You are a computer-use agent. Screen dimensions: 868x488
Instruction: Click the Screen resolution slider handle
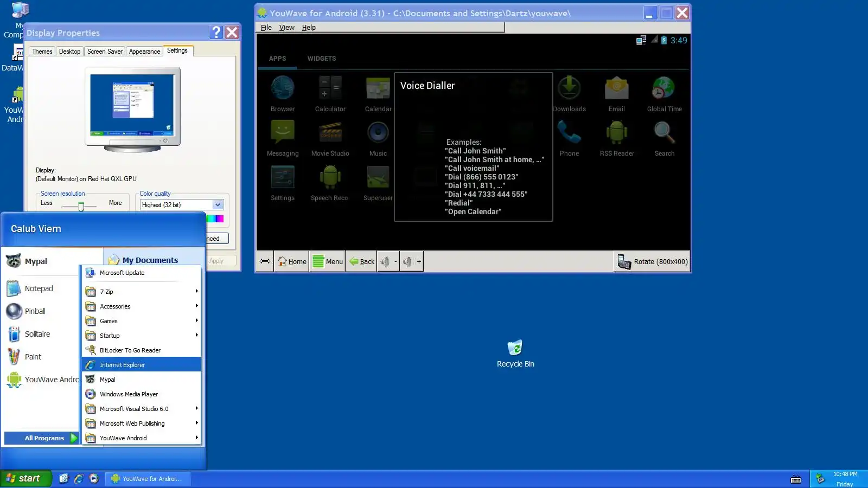(x=81, y=206)
